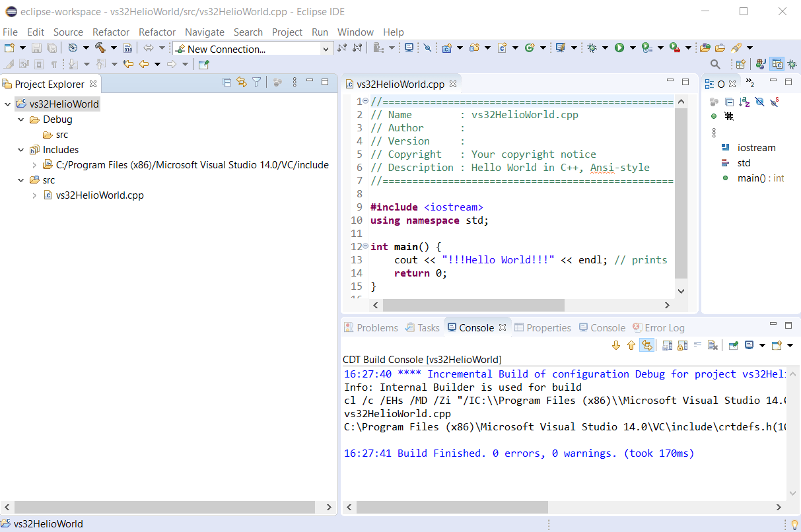Open the Project menu
801x532 pixels.
point(287,32)
